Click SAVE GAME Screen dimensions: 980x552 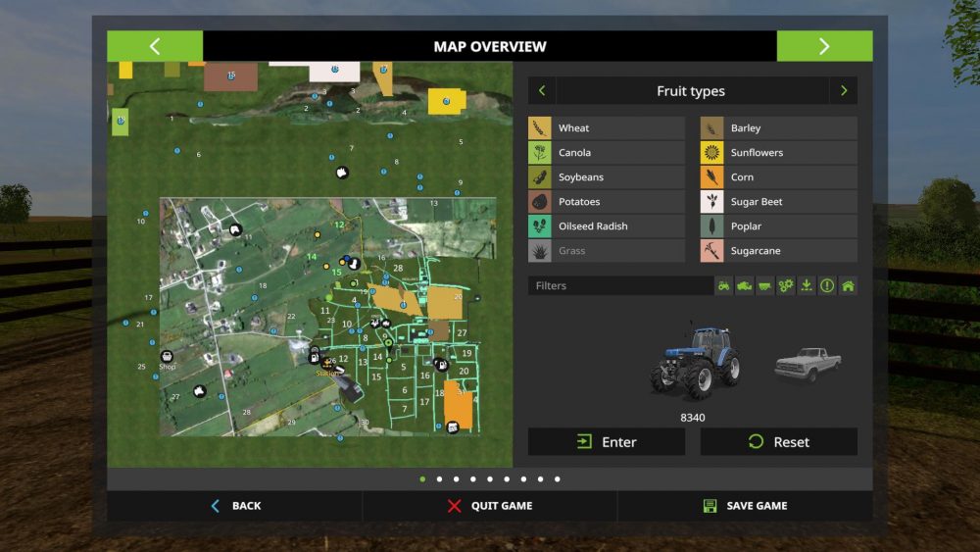click(745, 506)
